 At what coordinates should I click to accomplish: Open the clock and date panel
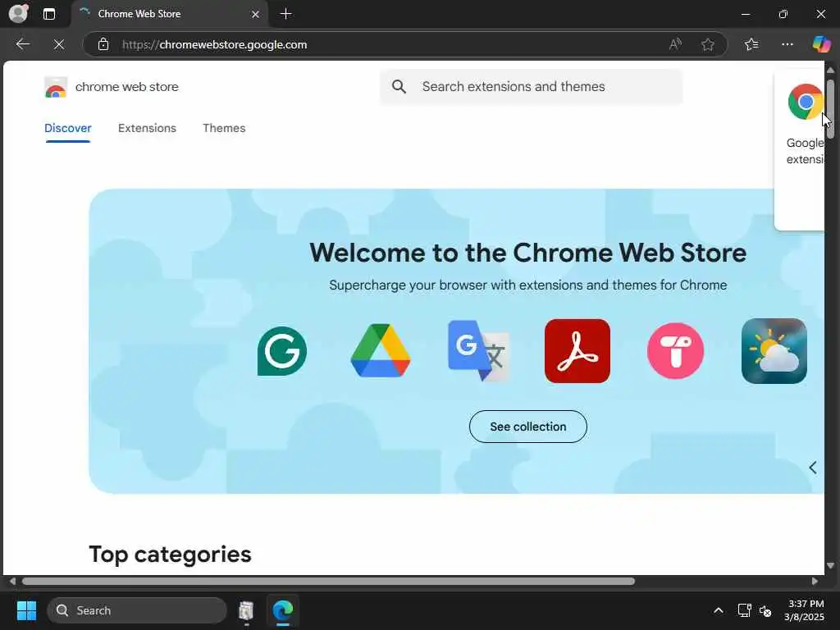pos(804,610)
